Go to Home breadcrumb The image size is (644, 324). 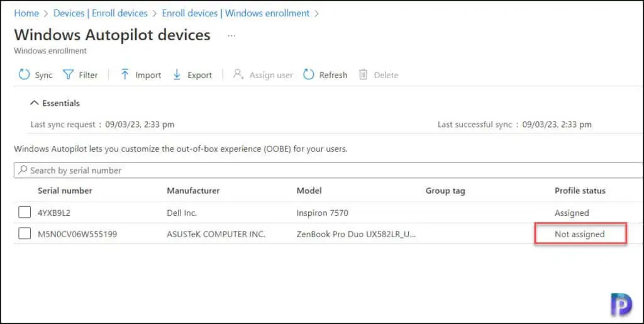[x=26, y=13]
